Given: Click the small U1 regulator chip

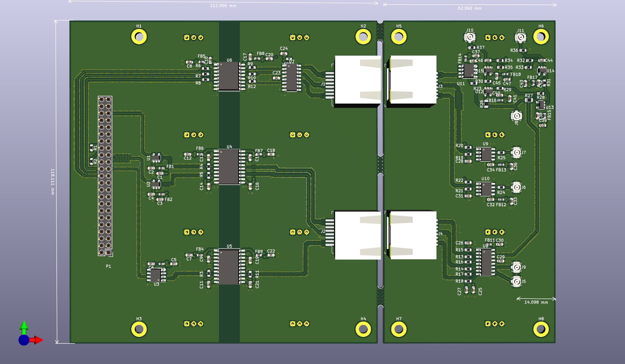Looking at the screenshot, I should pos(156,158).
